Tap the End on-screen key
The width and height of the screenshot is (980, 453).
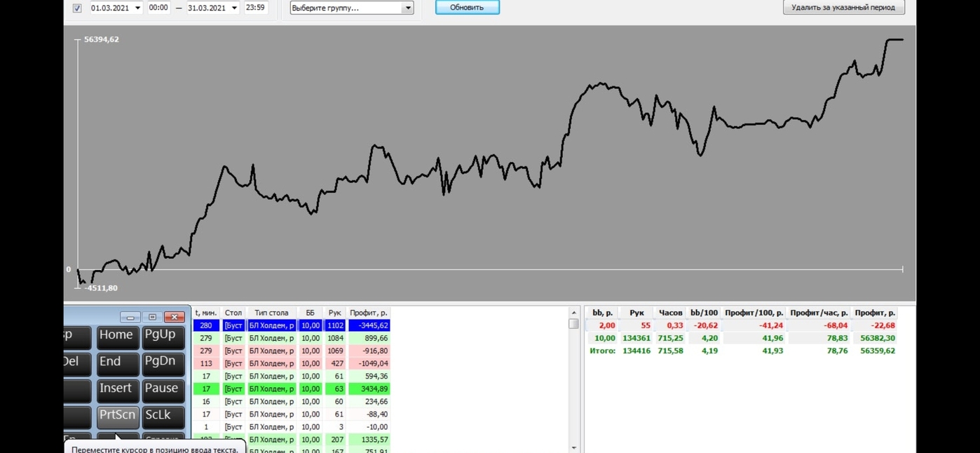117,363
